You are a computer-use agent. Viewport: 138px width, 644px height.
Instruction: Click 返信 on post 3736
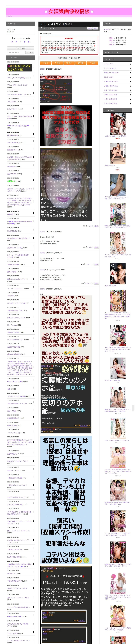(96, 264)
